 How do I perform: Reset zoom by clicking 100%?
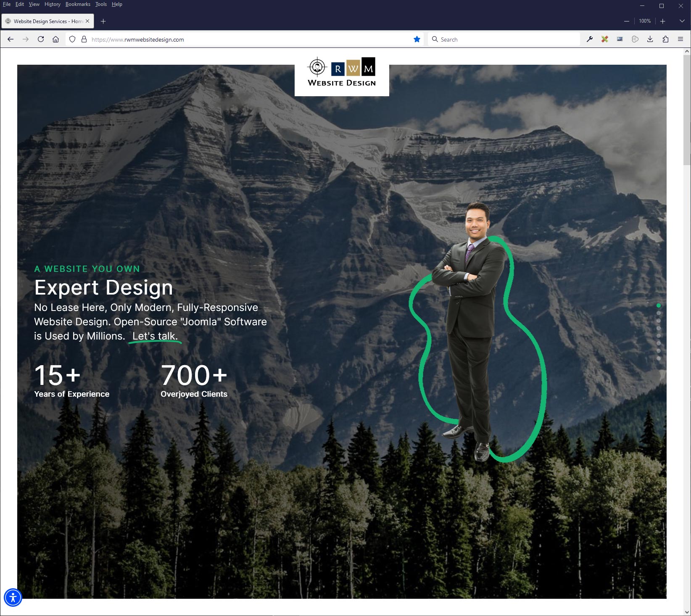pos(645,21)
